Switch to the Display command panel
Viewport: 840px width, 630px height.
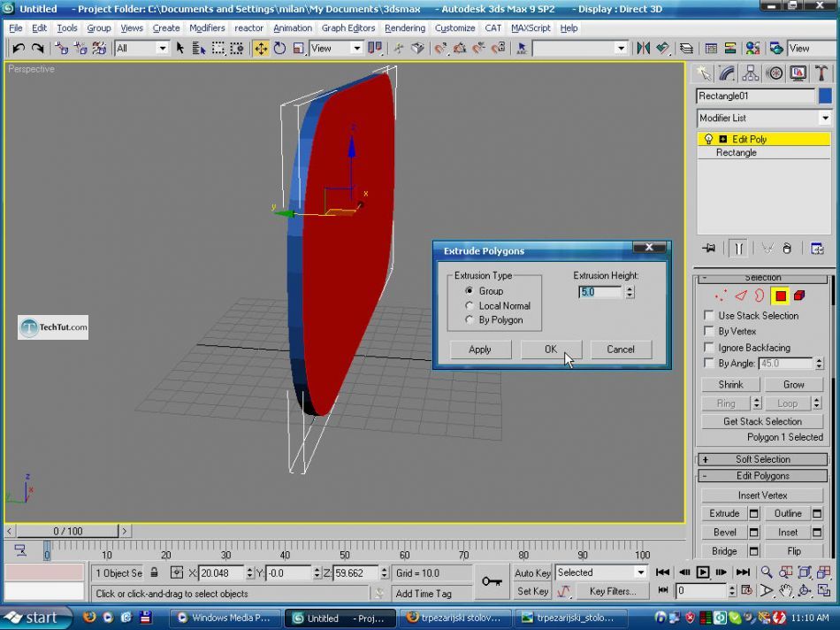pyautogui.click(x=798, y=73)
